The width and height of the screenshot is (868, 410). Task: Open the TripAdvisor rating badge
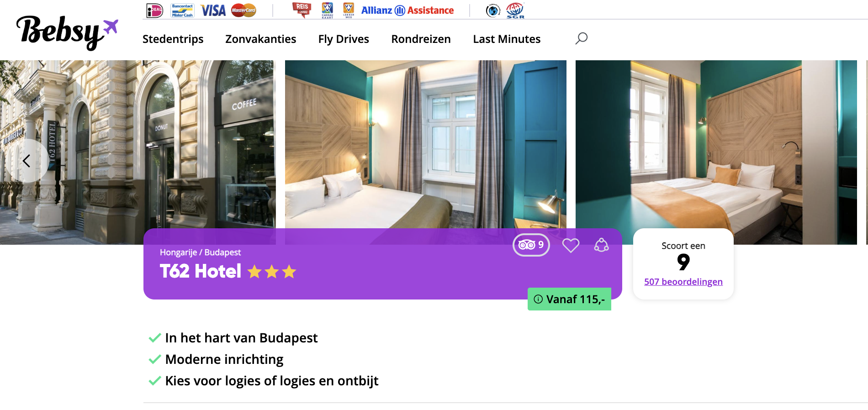(x=531, y=245)
